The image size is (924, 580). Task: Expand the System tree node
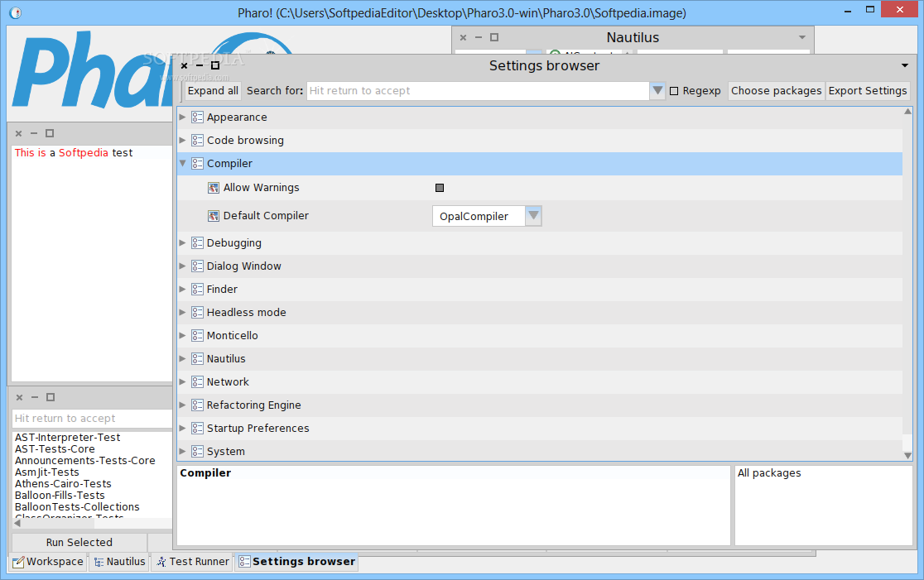(183, 451)
